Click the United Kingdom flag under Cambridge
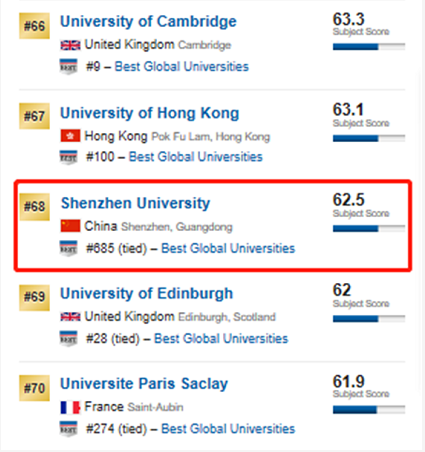The height and width of the screenshot is (452, 425). (70, 45)
